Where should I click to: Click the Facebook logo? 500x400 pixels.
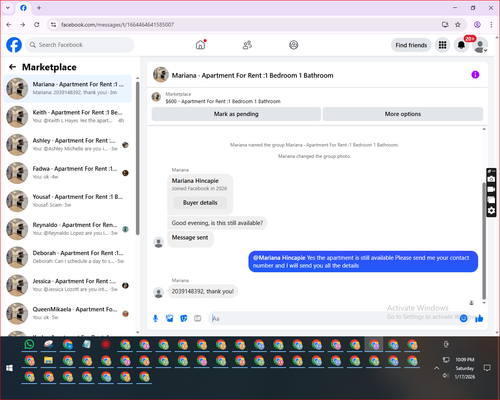coord(14,45)
